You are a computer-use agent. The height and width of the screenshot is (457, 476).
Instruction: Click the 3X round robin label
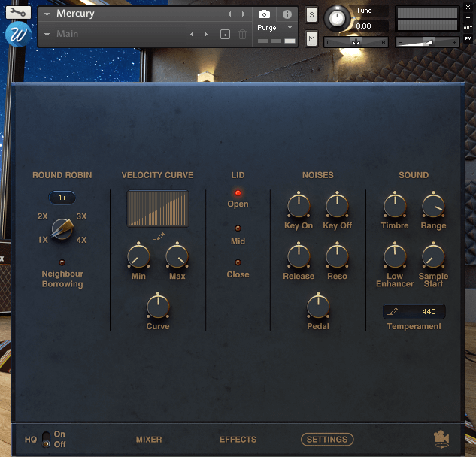click(81, 216)
